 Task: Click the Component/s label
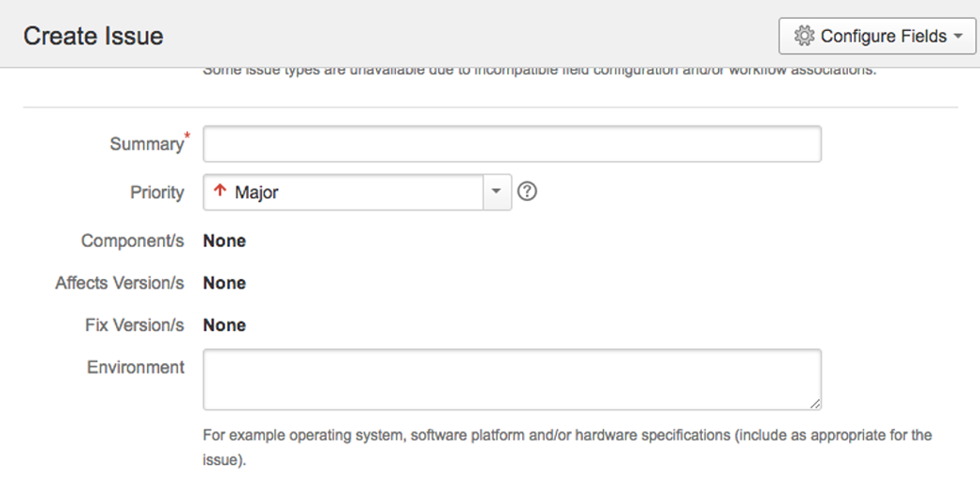tap(132, 241)
